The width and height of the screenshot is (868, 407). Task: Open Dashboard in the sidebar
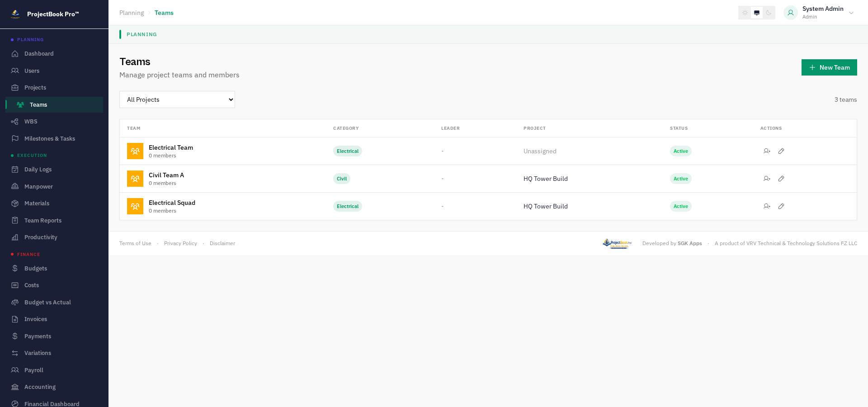pyautogui.click(x=54, y=54)
